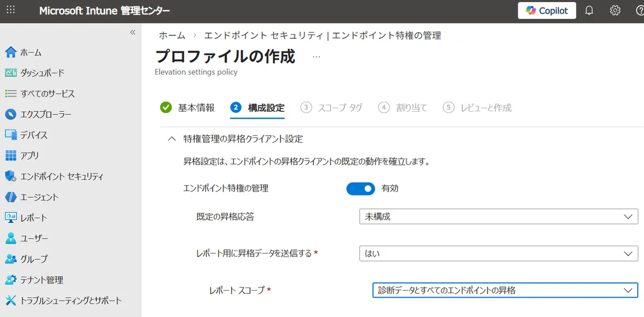The image size is (644, 317).
Task: Open the 既定の昇格応答 dropdown
Action: pyautogui.click(x=499, y=217)
